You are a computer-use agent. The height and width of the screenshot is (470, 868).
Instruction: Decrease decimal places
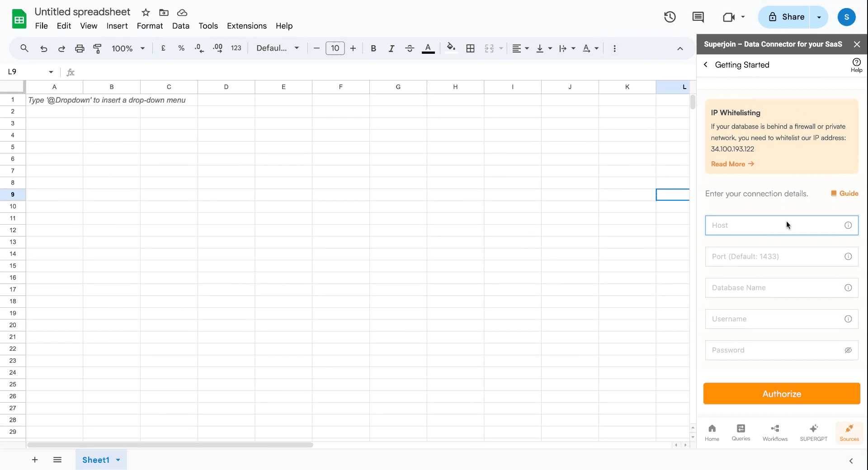pos(199,48)
